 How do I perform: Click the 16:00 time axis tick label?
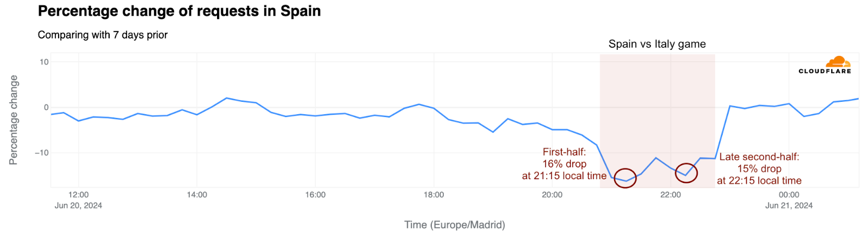pyautogui.click(x=315, y=195)
